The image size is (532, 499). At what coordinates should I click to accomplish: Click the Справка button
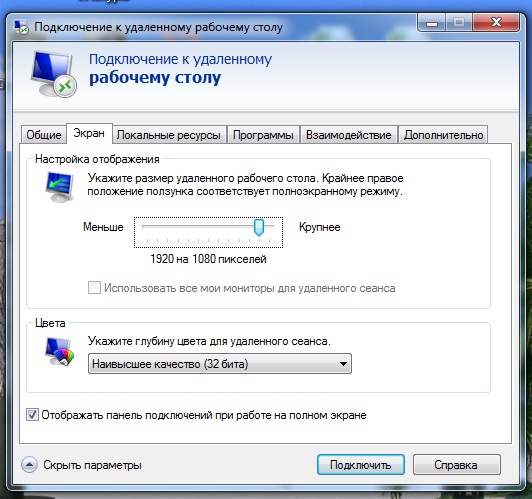click(456, 464)
